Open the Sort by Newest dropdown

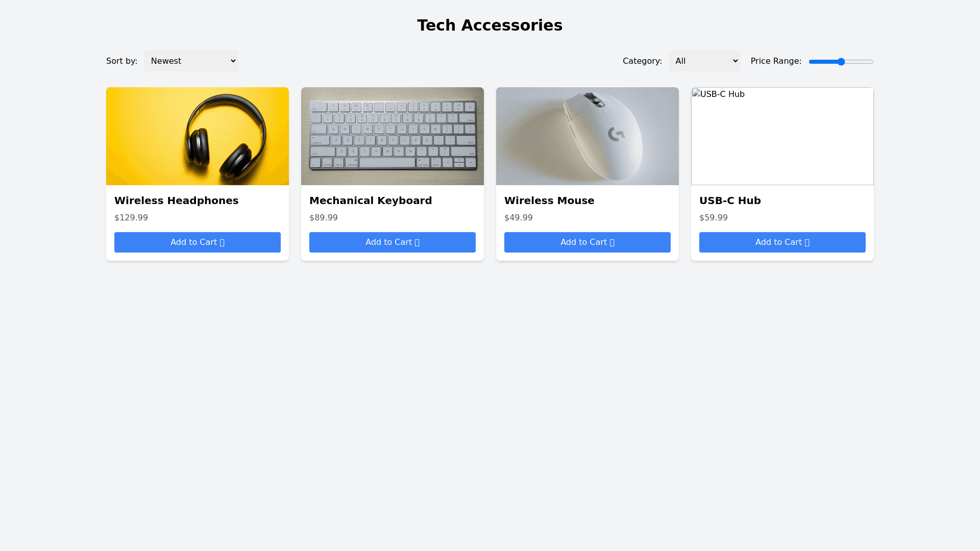pyautogui.click(x=191, y=61)
